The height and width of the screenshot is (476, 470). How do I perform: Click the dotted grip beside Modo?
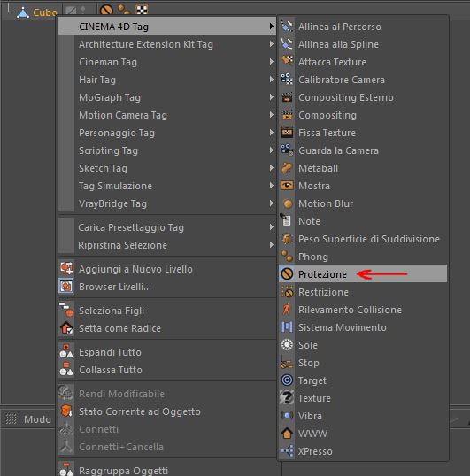click(12, 418)
